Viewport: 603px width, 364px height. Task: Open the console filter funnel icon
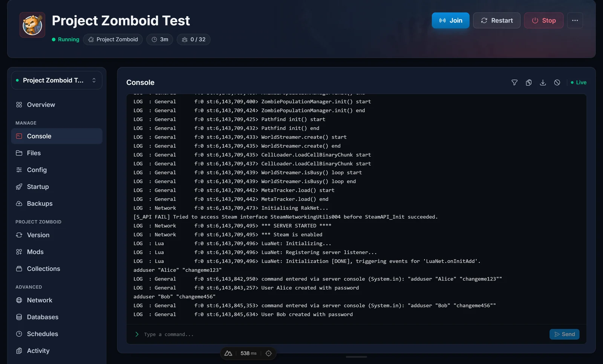tap(514, 83)
